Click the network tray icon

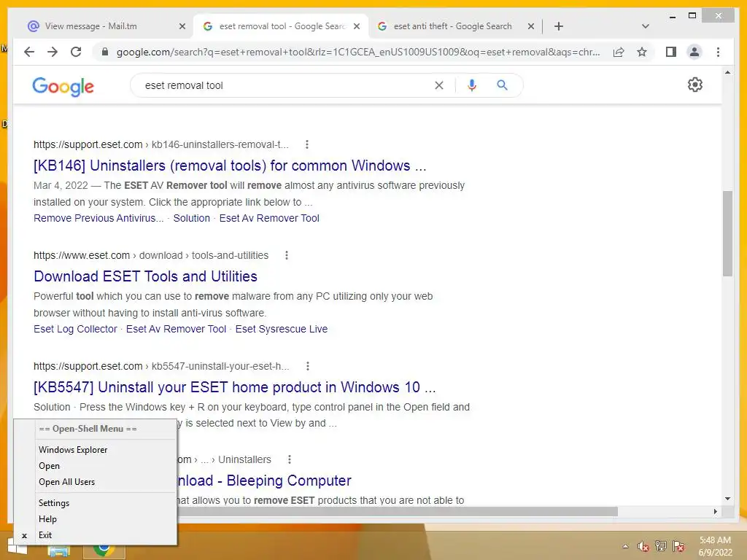point(661,546)
